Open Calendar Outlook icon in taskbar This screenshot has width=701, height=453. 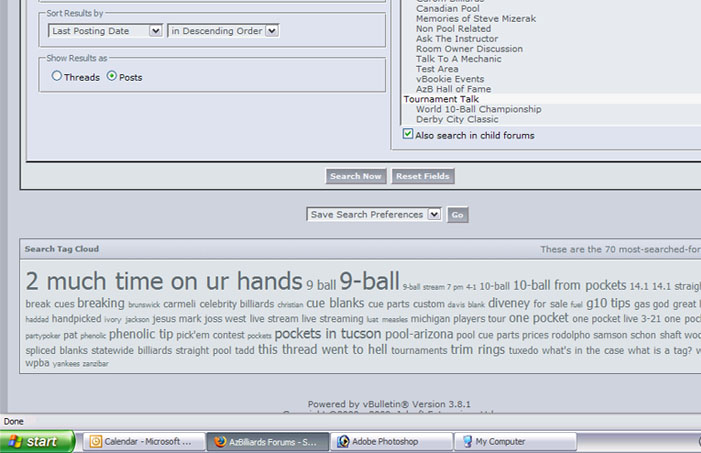[x=96, y=441]
